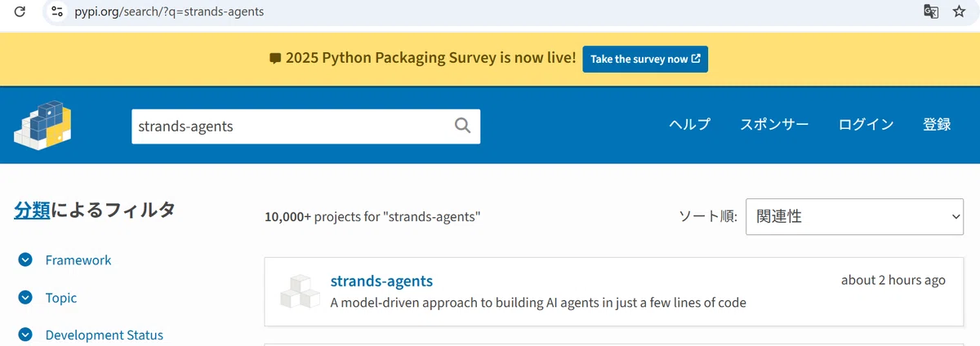Open the strands-agents project link
Image resolution: width=980 pixels, height=346 pixels.
tap(381, 281)
